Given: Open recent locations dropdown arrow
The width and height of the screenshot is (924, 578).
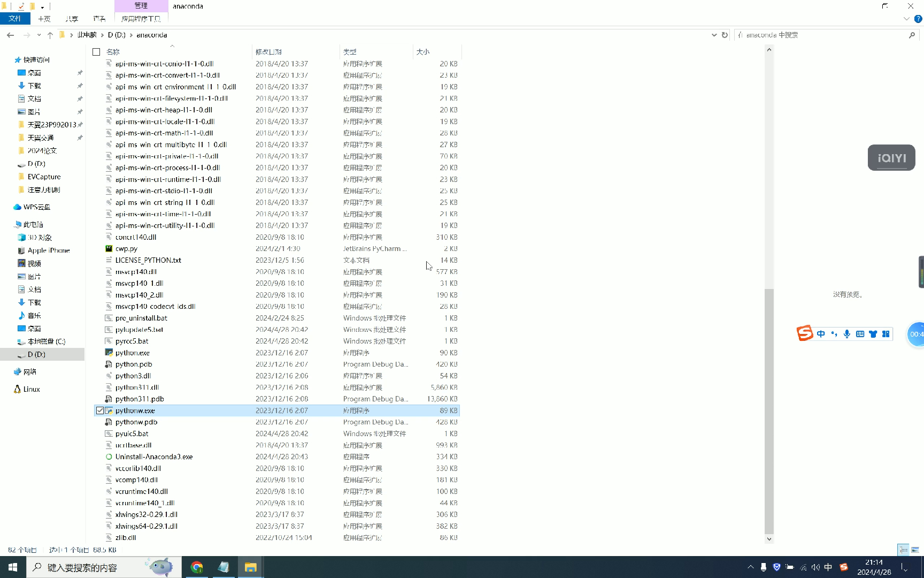Looking at the screenshot, I should pos(39,35).
